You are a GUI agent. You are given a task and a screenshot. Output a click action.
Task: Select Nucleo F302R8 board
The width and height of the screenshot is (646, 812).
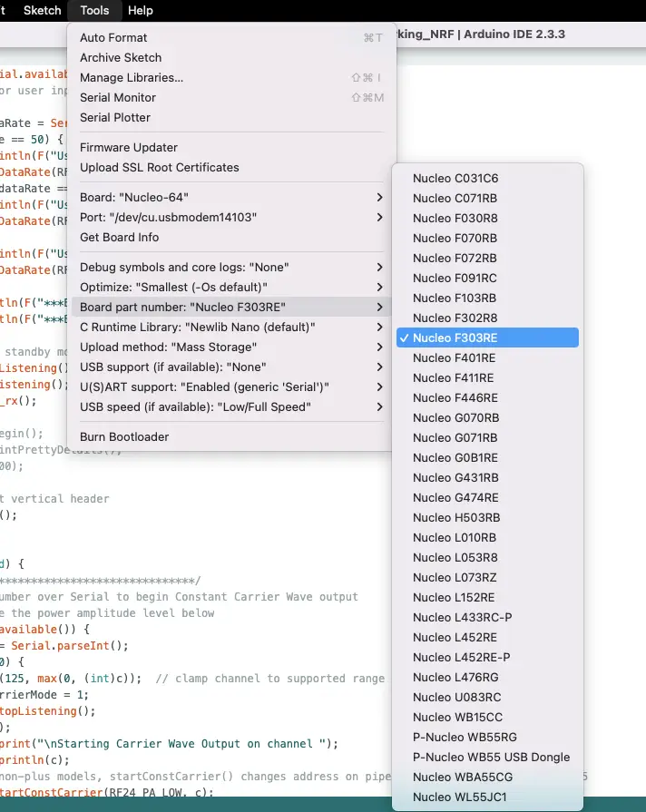487,318
